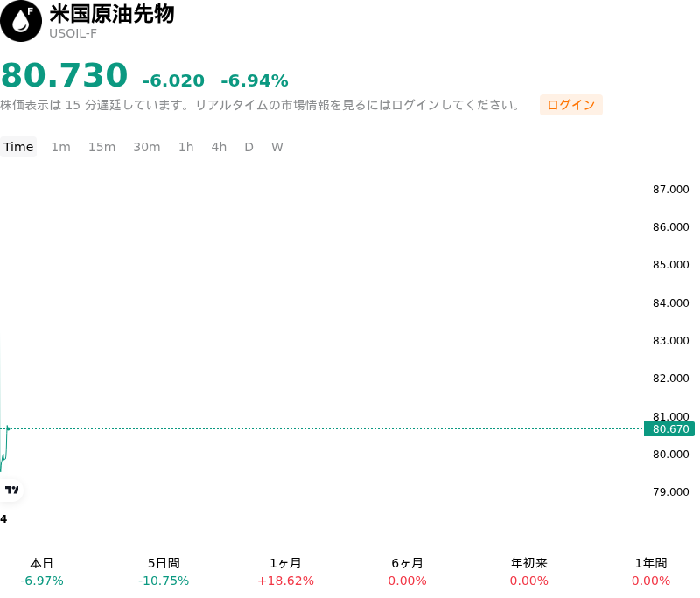Viewport: 700px width, 598px height.
Task: Switch to the 4h interval tab
Action: (x=219, y=147)
